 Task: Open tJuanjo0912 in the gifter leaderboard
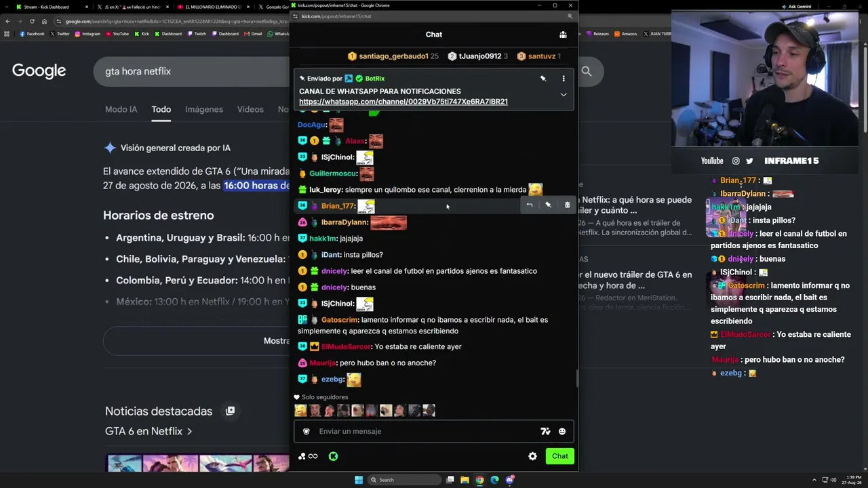[478, 56]
